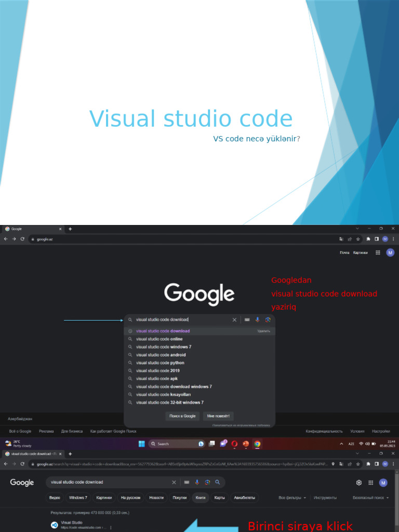Image resolution: width=399 pixels, height=532 pixels.
Task: Clear the homepage search box with the X icon
Action: (x=234, y=320)
